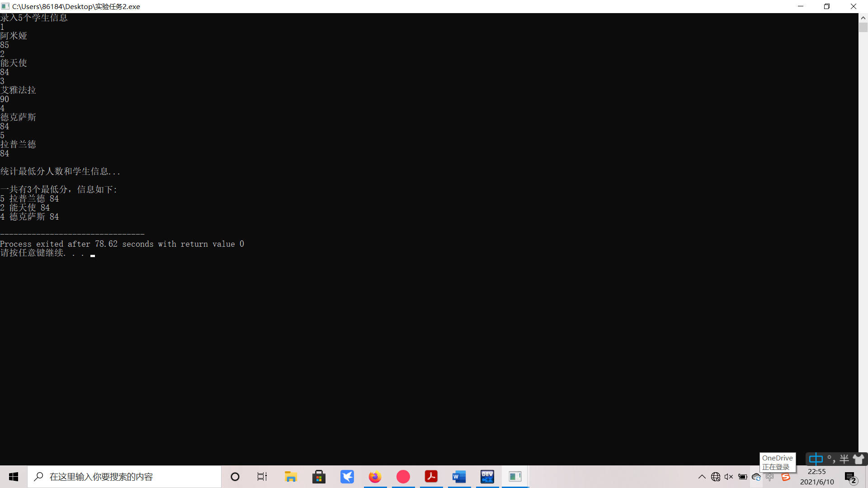Open Task View on taskbar
The image size is (868, 488).
tap(262, 477)
